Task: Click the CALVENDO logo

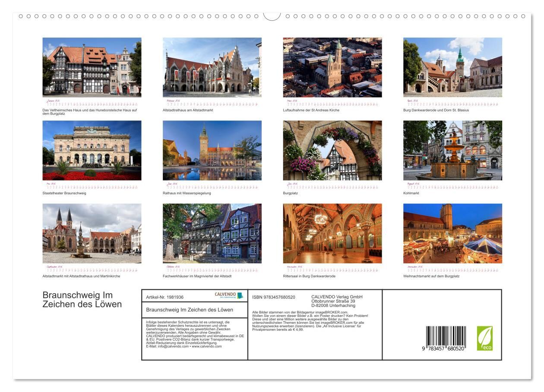Action: click(229, 296)
